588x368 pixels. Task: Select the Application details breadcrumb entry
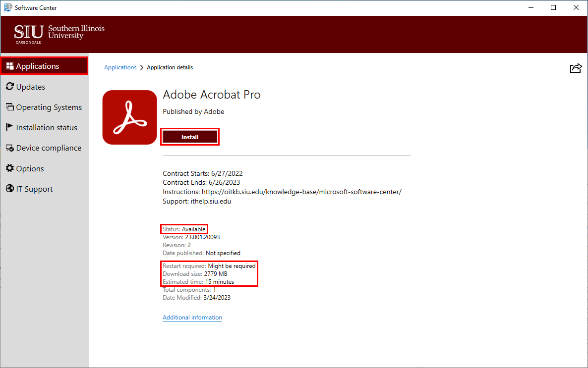coord(170,67)
